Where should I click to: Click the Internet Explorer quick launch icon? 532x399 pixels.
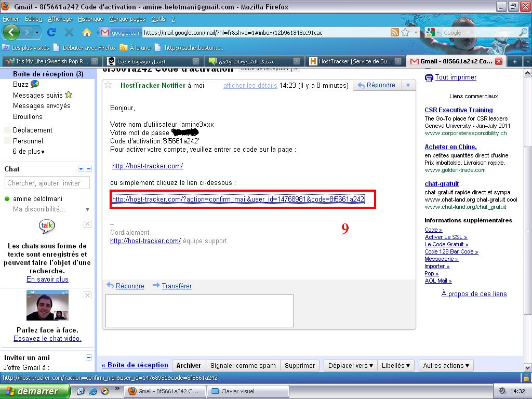click(x=92, y=391)
